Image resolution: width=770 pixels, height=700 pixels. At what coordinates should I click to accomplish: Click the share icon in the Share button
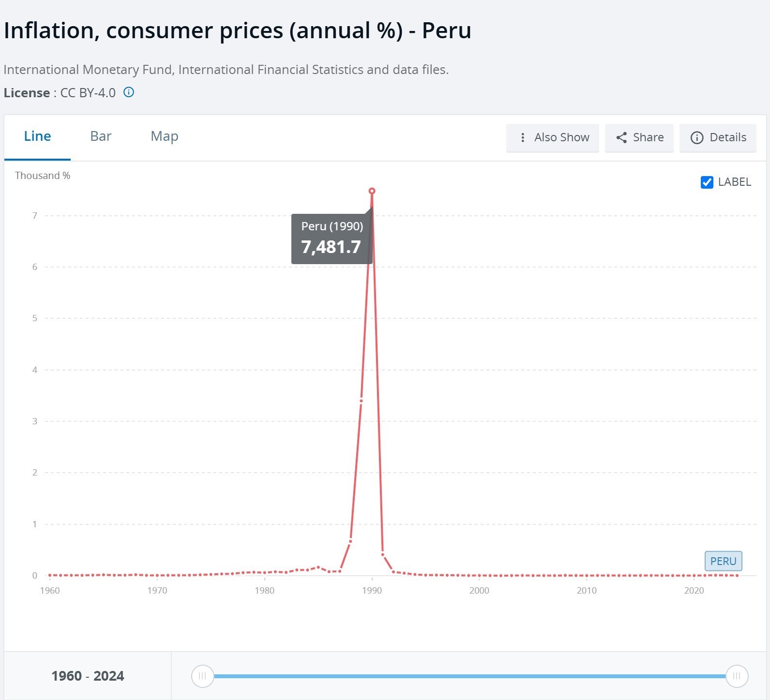(621, 138)
